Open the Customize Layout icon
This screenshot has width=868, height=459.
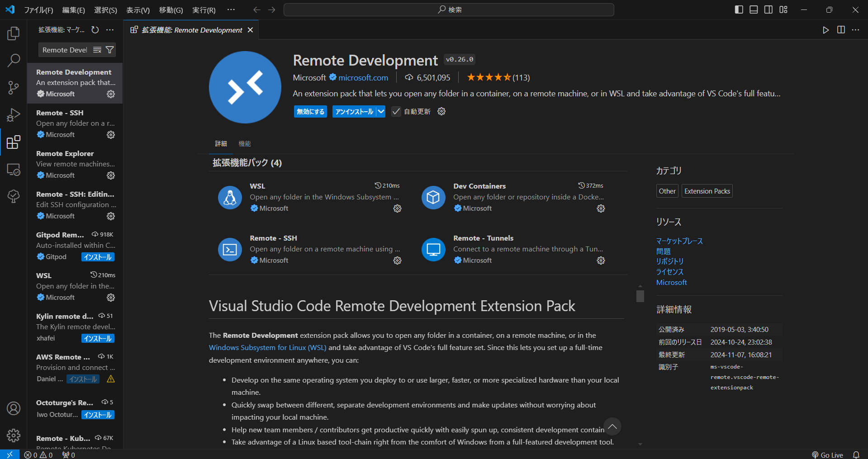click(783, 9)
